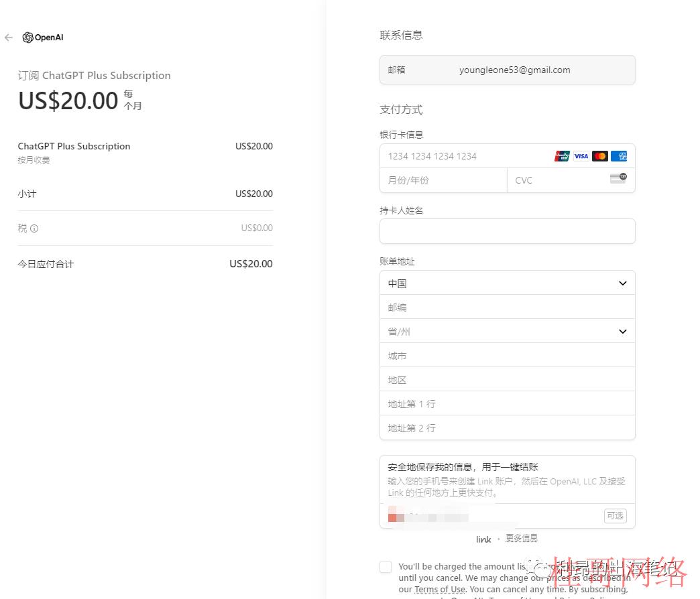The width and height of the screenshot is (700, 599).
Task: Click the 小计 subtotal amount
Action: pos(254,194)
